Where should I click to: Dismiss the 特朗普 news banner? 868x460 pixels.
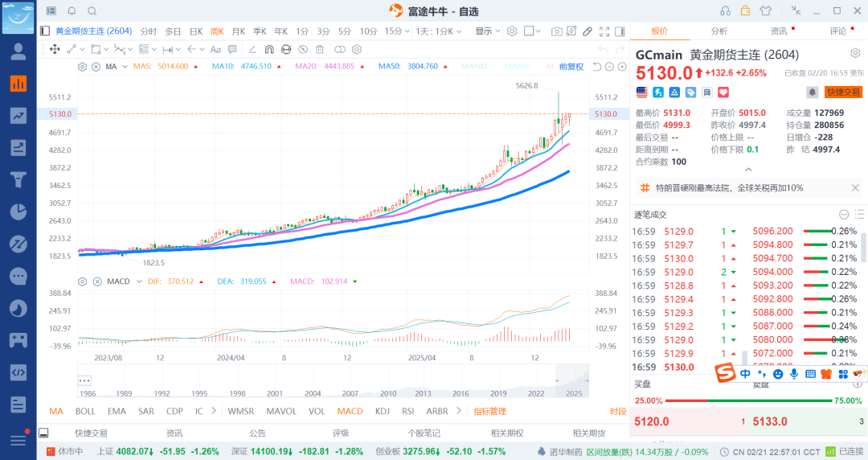855,187
